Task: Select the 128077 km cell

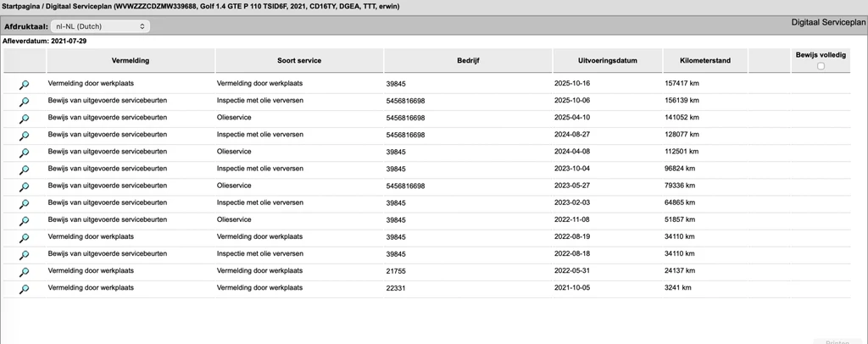Action: pyautogui.click(x=682, y=135)
